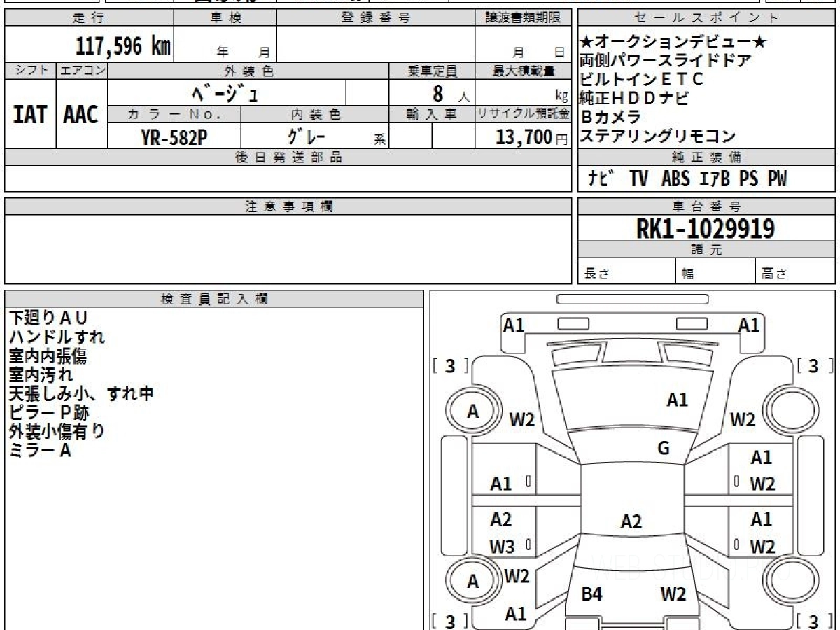Viewport: 840px width, 630px height.
Task: Click the 後日発送部品 header
Action: coord(288,157)
